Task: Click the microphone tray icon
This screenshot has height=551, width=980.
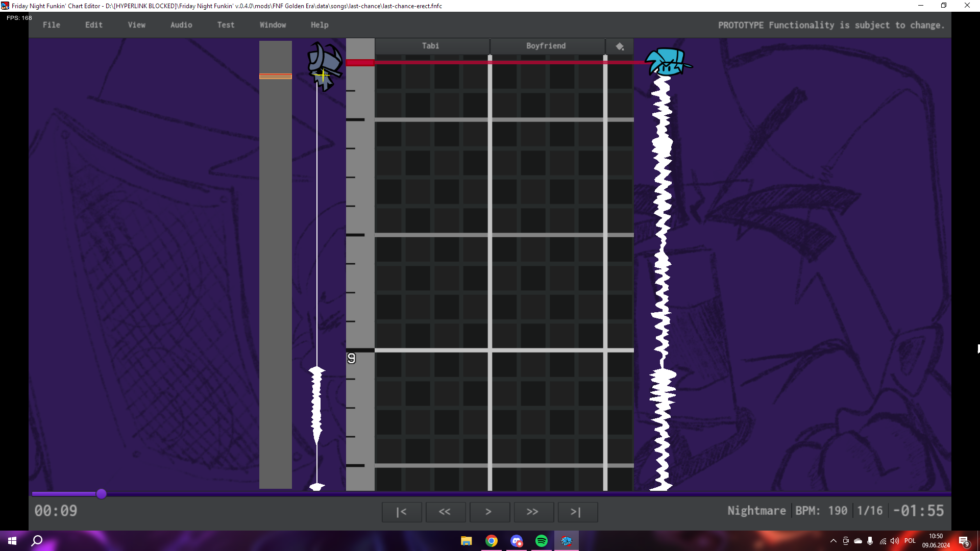Action: 870,541
